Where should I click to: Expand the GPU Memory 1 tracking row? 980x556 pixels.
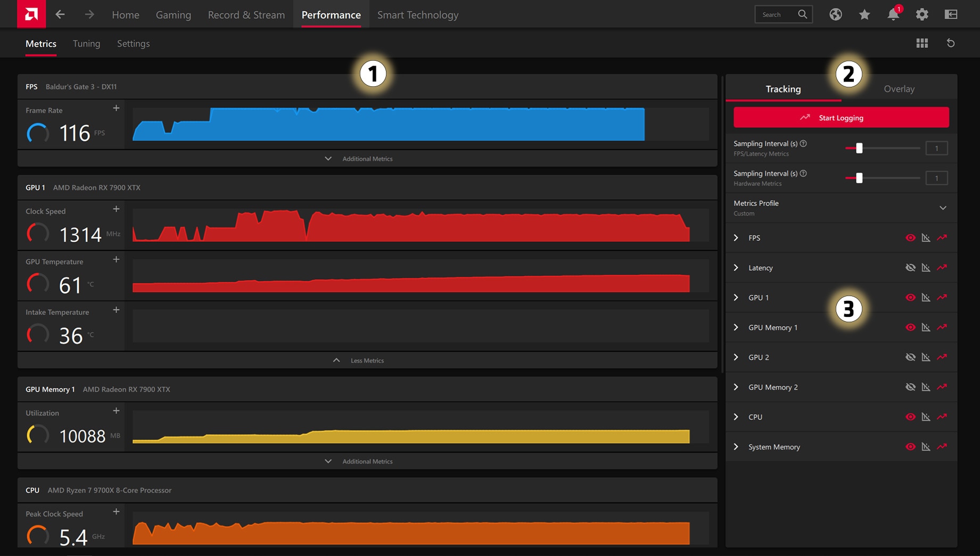click(x=736, y=327)
